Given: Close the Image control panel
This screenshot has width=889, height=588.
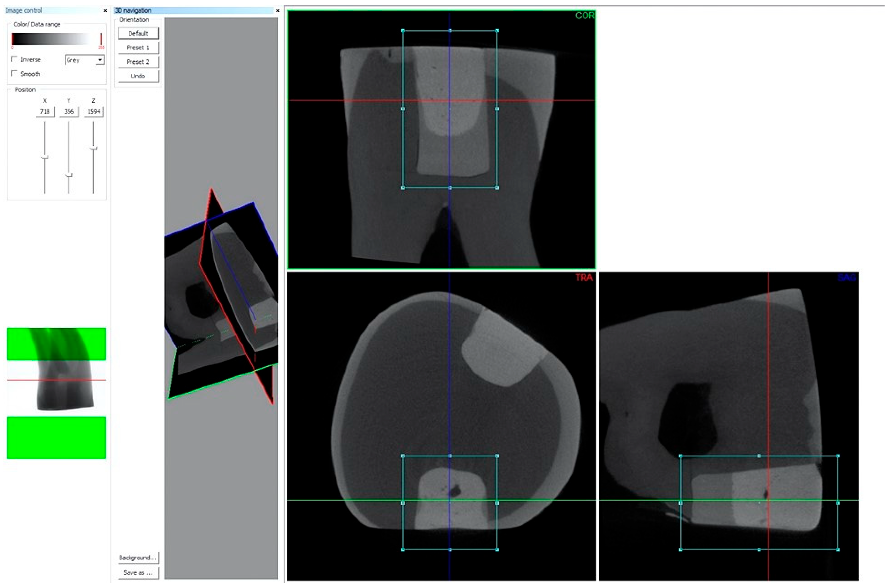Looking at the screenshot, I should (x=105, y=11).
